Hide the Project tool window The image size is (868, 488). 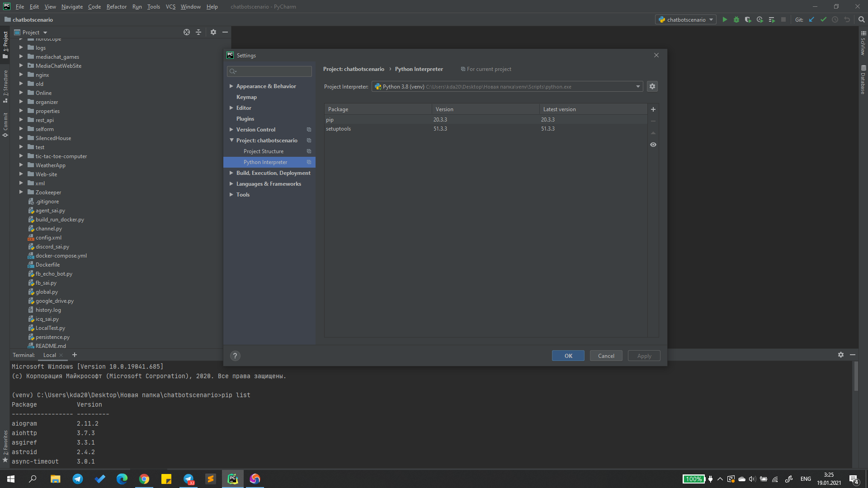[x=225, y=32]
